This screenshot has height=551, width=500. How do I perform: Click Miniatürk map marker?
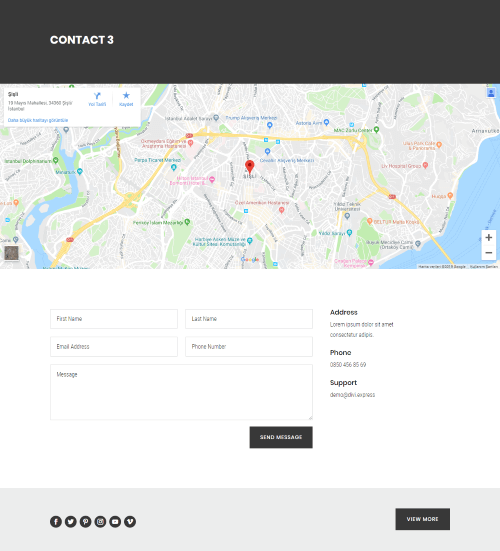point(80,171)
